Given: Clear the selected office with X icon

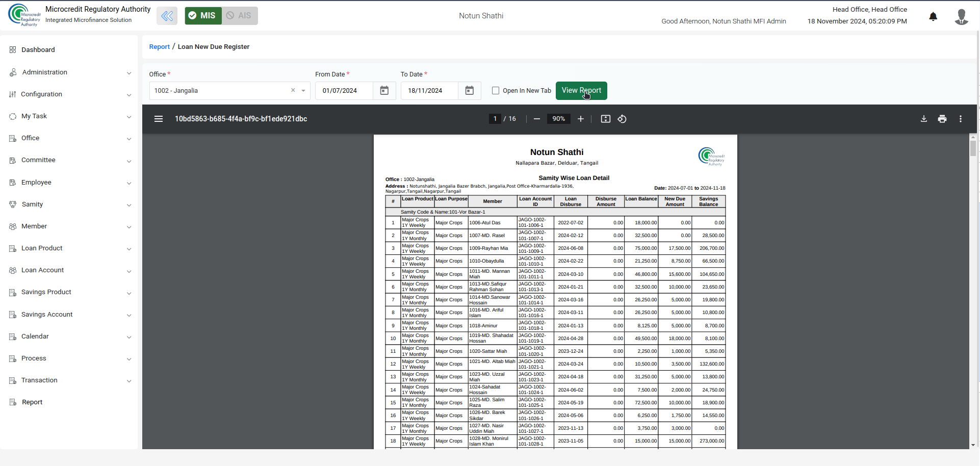Looking at the screenshot, I should pos(293,90).
